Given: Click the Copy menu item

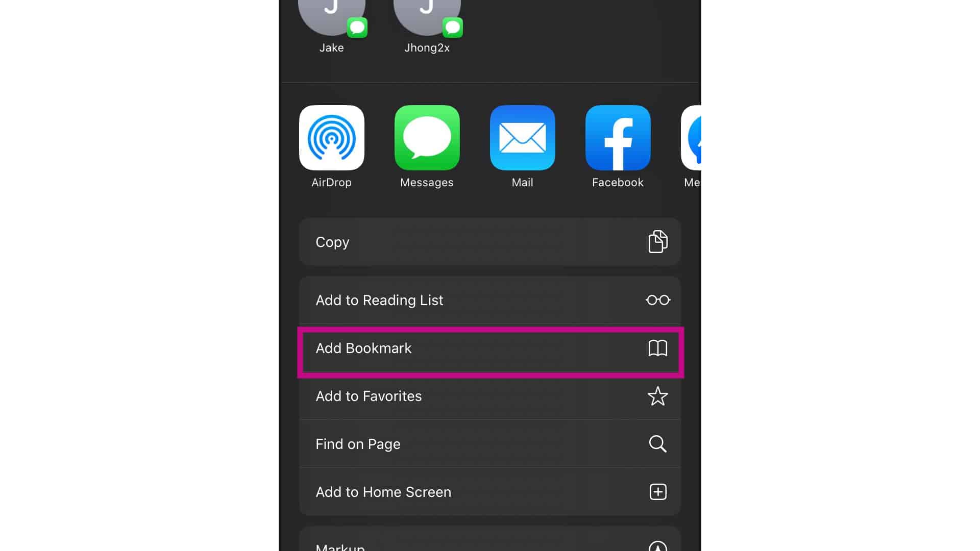Looking at the screenshot, I should tap(490, 241).
